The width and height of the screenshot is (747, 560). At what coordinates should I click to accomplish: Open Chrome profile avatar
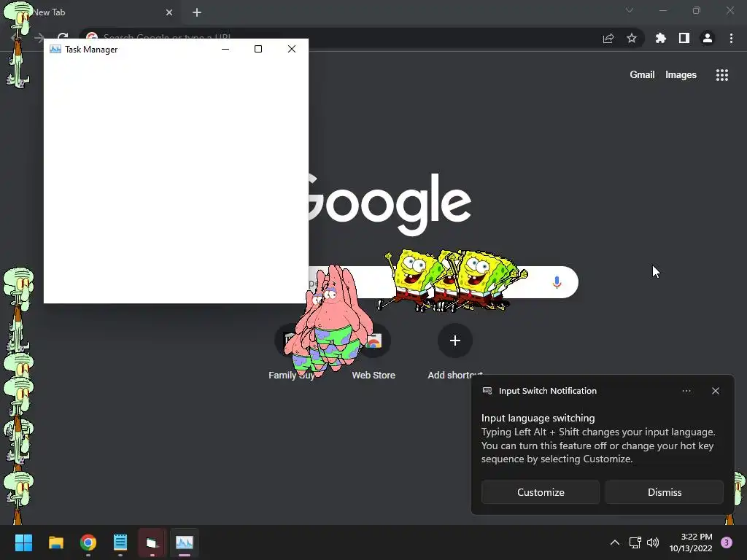pyautogui.click(x=708, y=38)
